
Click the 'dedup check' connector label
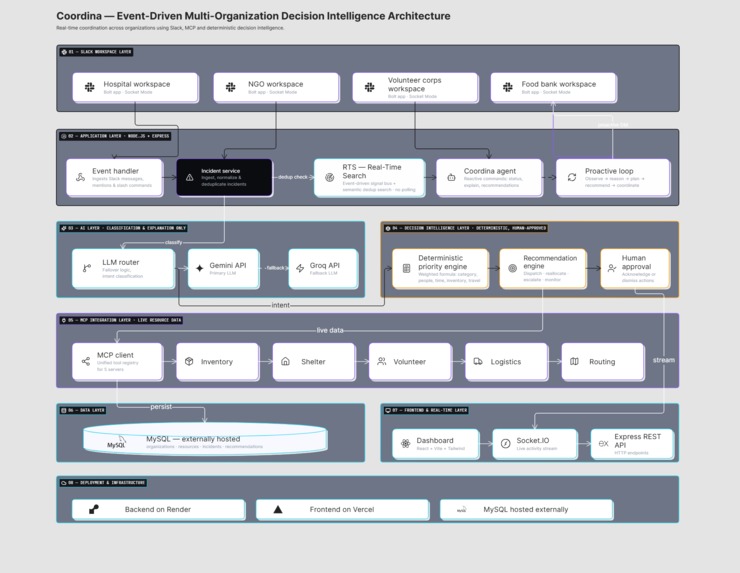click(x=293, y=177)
